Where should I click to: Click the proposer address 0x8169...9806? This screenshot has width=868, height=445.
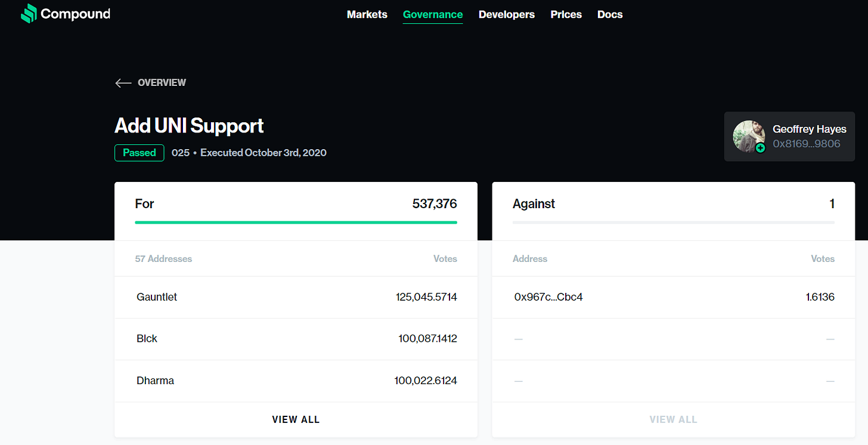pyautogui.click(x=807, y=144)
